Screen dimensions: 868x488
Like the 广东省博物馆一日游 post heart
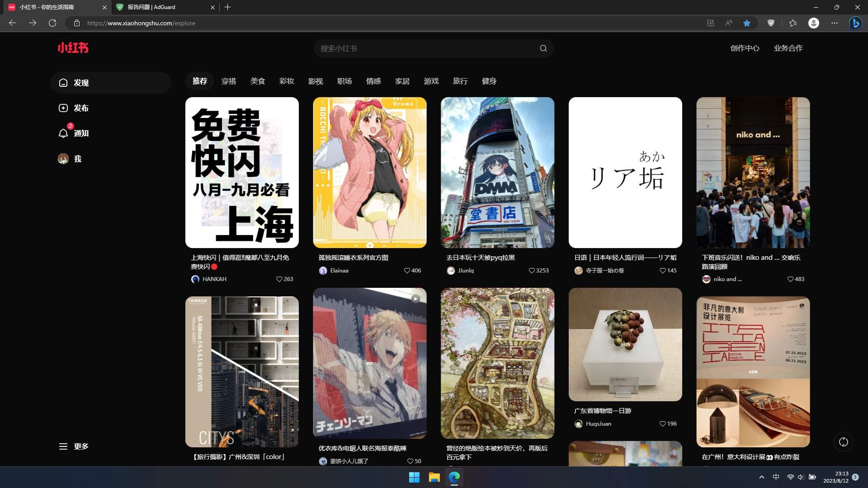(x=662, y=424)
